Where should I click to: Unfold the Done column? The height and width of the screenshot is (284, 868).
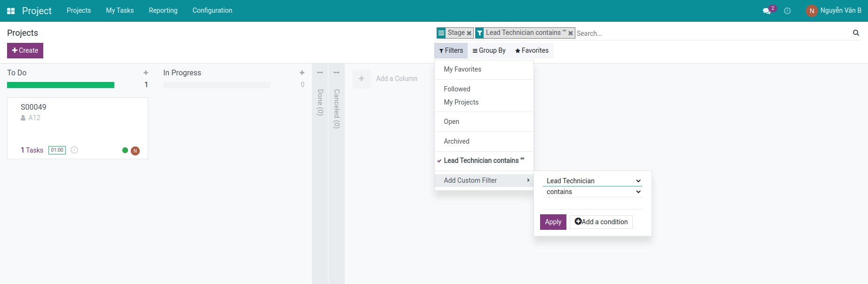320,73
